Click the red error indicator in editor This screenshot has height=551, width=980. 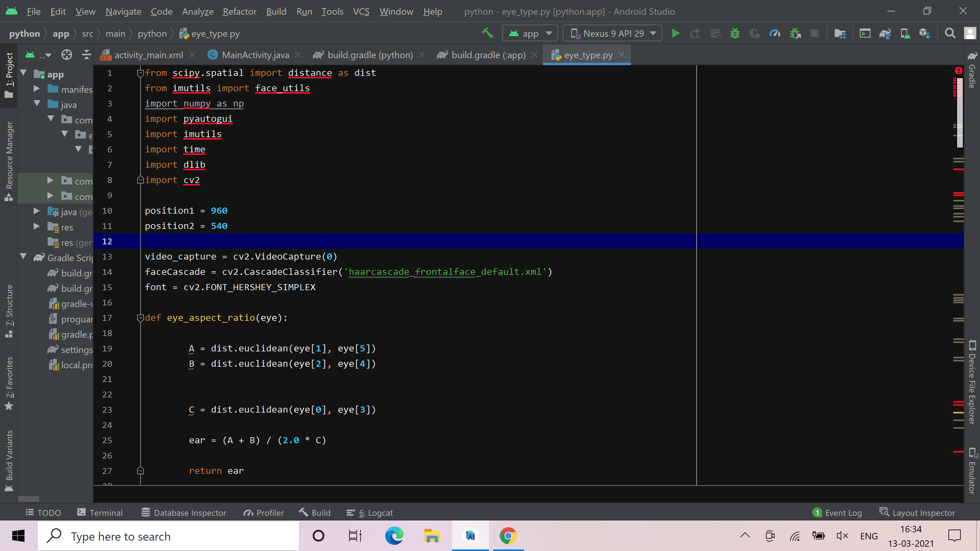pos(958,71)
